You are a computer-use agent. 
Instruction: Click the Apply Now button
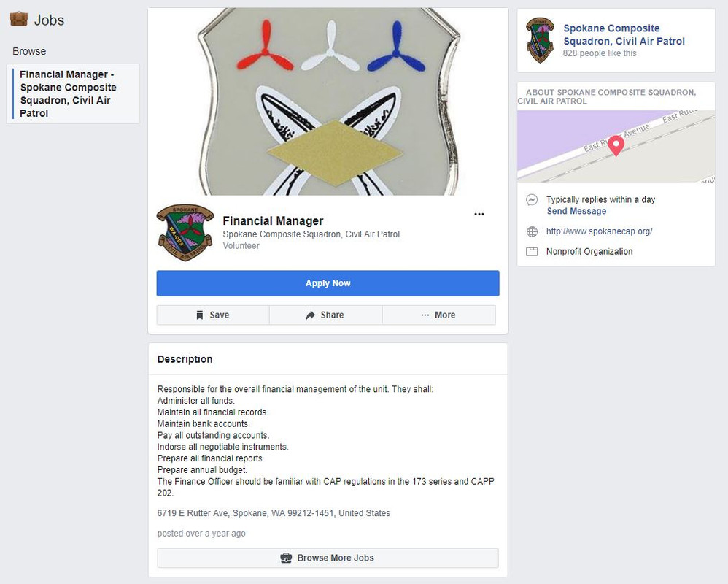tap(328, 283)
